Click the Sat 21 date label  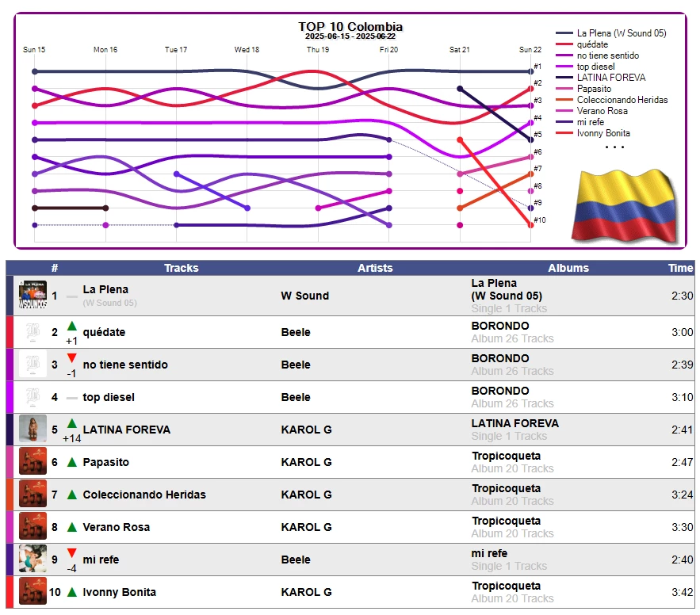pos(459,50)
